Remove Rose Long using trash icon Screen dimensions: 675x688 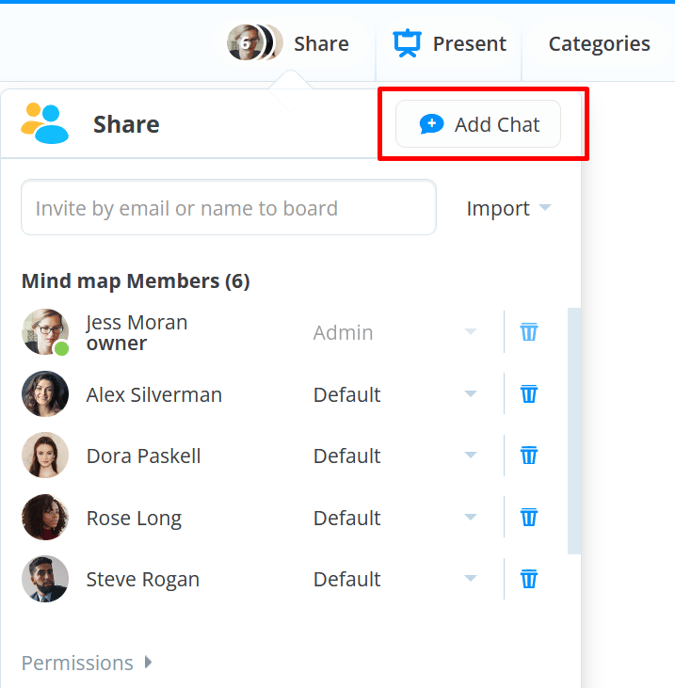529,517
